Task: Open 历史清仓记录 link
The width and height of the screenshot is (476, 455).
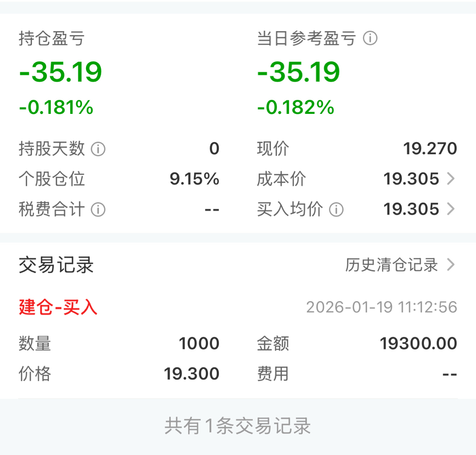Action: (391, 265)
